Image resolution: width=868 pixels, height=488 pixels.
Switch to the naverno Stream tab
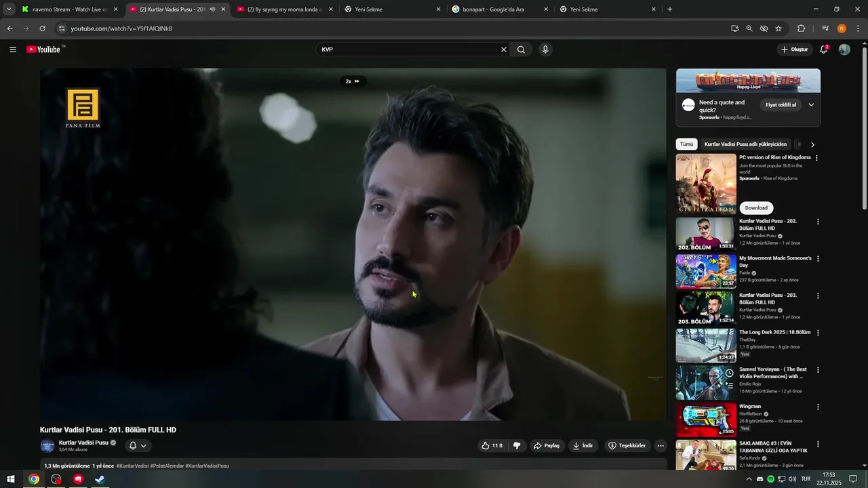coord(70,9)
